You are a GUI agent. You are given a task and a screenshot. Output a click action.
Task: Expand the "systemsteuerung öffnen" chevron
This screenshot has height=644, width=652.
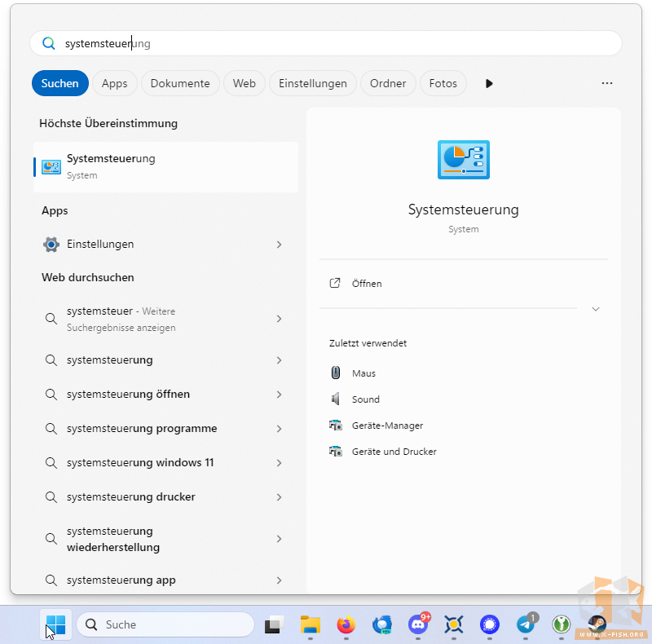(279, 395)
